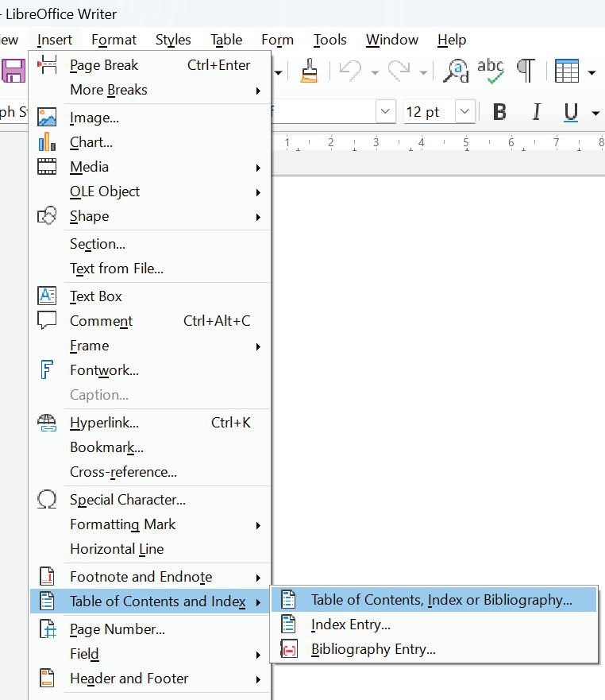This screenshot has height=700, width=605.
Task: Open the Insert Table dropdown arrow
Action: coord(592,72)
